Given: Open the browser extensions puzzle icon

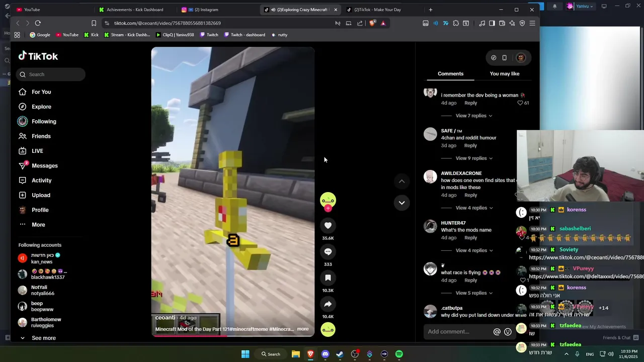Looking at the screenshot, I should (x=456, y=23).
